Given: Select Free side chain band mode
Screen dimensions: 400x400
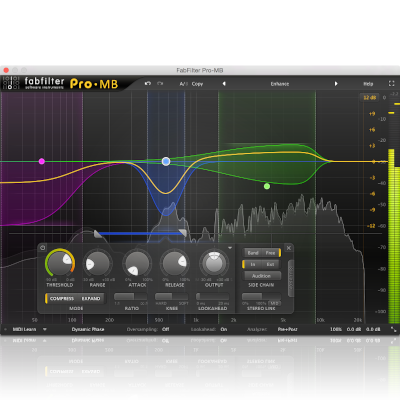Looking at the screenshot, I should tap(270, 253).
